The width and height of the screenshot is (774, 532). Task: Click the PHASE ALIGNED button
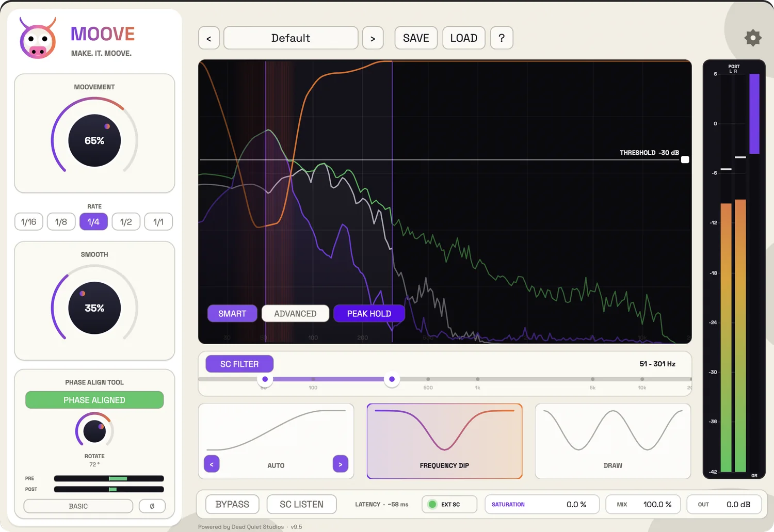click(94, 400)
